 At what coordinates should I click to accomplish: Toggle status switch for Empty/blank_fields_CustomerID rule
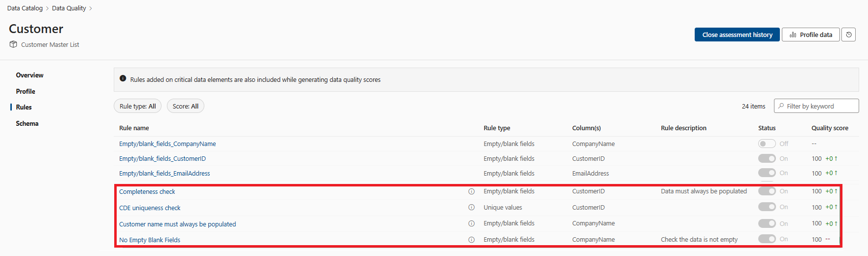click(767, 158)
